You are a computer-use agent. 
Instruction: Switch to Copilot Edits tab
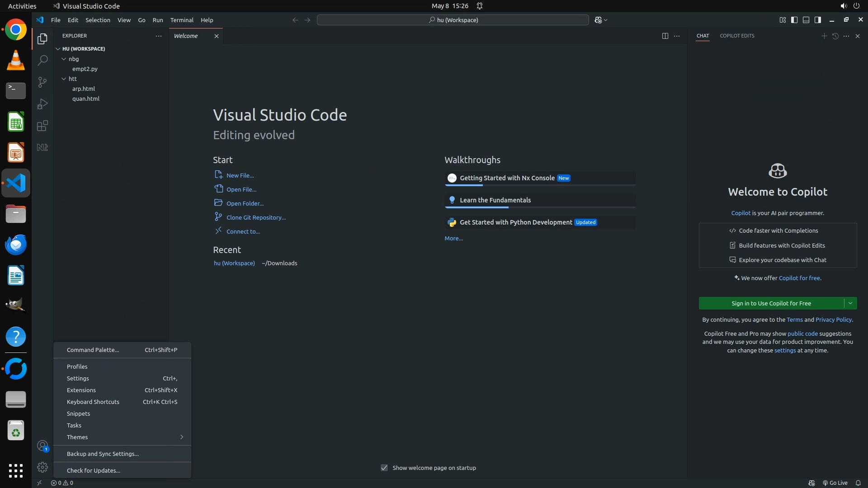coord(737,36)
